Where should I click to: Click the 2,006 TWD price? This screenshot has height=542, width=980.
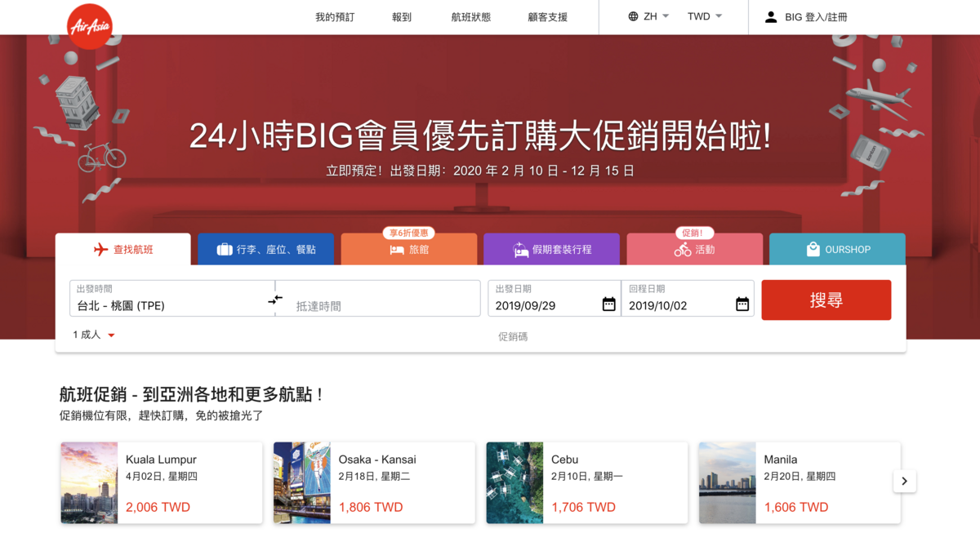[x=158, y=507]
